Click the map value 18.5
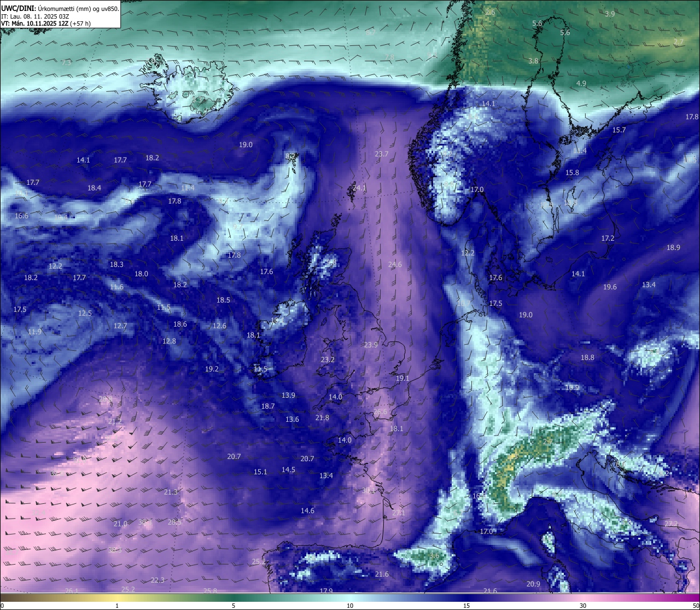 (x=223, y=300)
